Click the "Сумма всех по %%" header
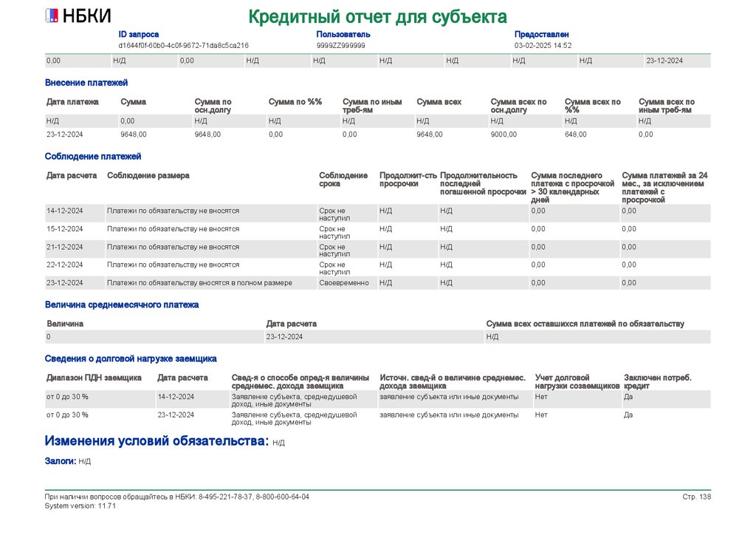Viewport: 756px width, 535px height. (x=593, y=106)
